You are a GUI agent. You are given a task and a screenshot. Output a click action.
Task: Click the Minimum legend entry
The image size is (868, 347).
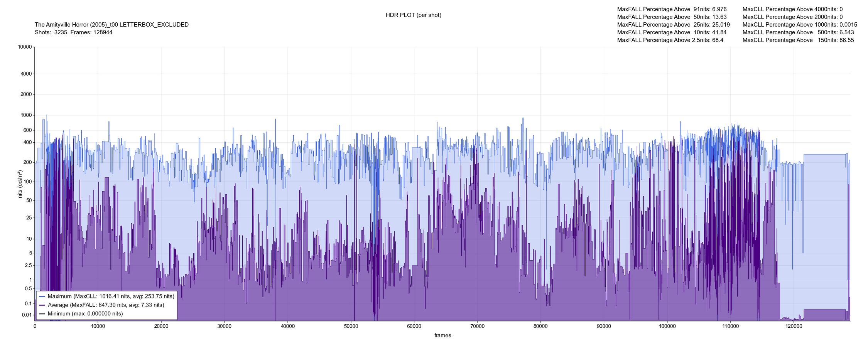81,314
